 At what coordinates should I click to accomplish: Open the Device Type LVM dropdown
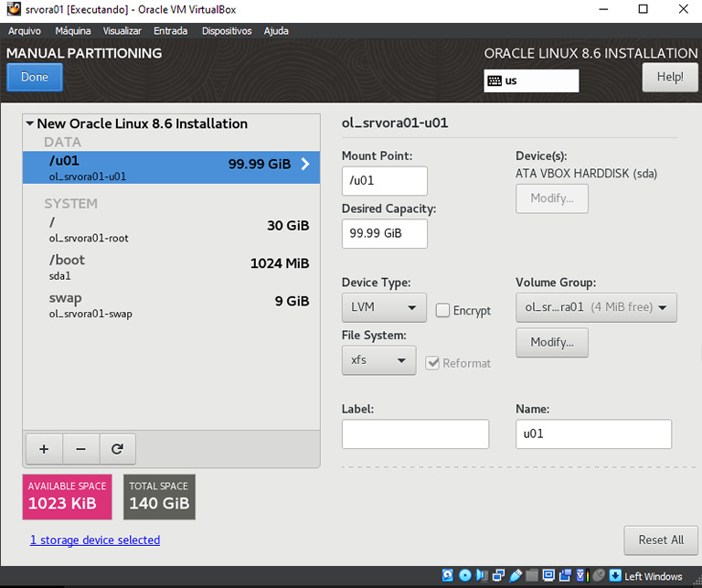coord(384,307)
